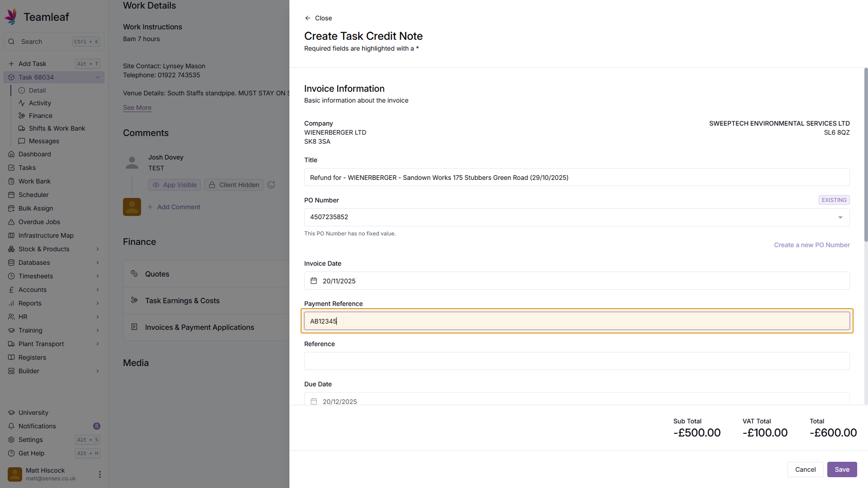Image resolution: width=868 pixels, height=488 pixels.
Task: Click Create a new PO Number link
Action: 811,245
